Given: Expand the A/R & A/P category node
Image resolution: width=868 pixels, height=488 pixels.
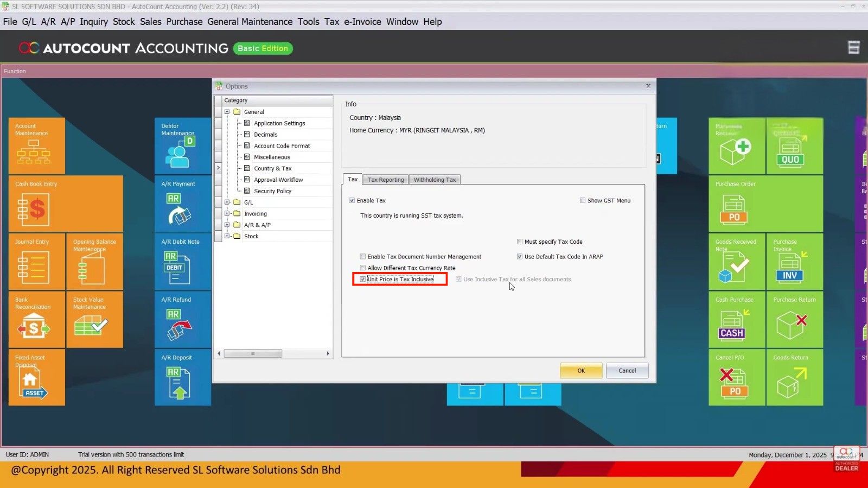Looking at the screenshot, I should [x=227, y=225].
